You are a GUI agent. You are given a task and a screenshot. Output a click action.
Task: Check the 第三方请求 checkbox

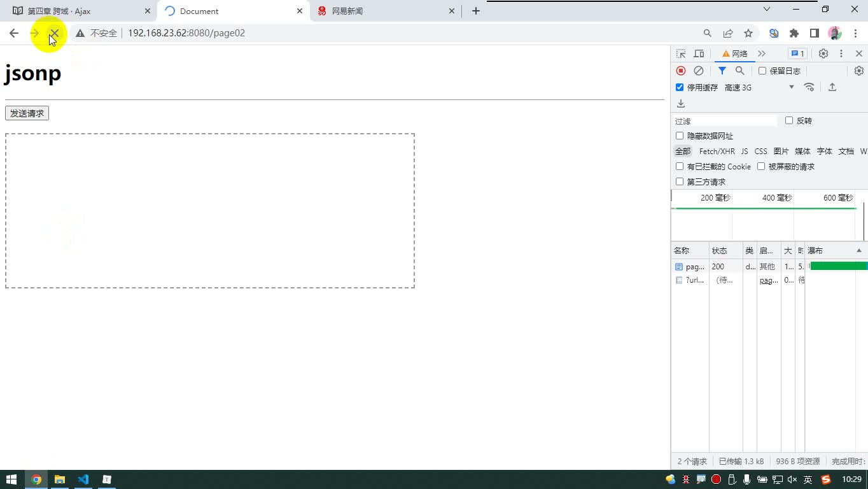[680, 181]
